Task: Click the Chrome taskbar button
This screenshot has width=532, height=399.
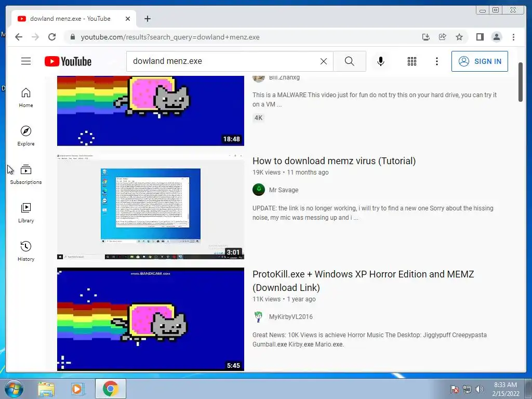Action: (110, 389)
